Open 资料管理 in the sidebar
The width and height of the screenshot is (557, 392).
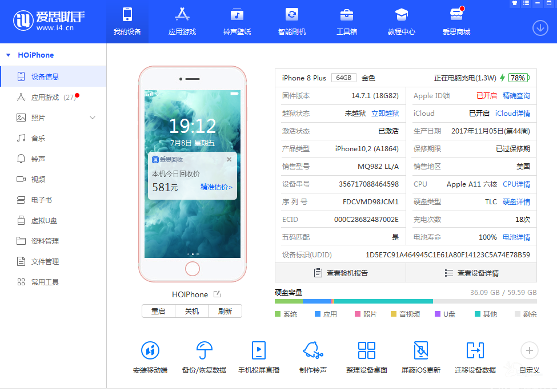pyautogui.click(x=53, y=241)
